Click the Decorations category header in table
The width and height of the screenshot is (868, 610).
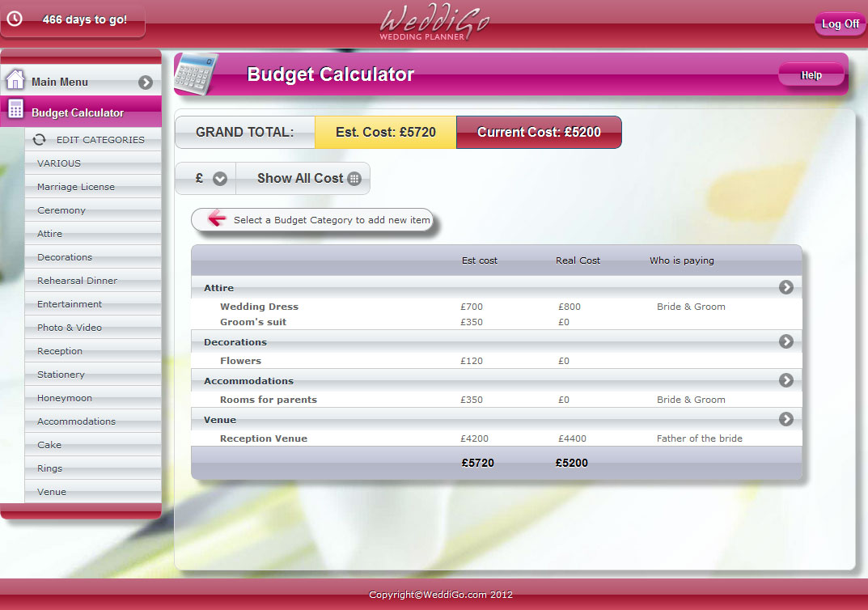click(x=497, y=341)
